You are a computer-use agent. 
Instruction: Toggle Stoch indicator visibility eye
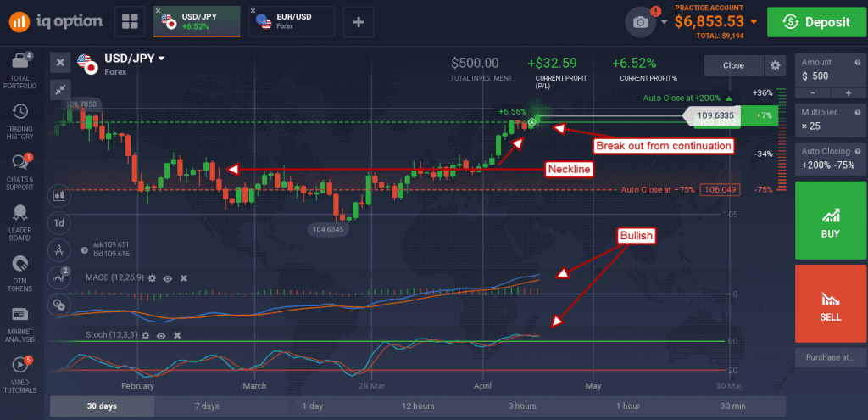[x=161, y=335]
